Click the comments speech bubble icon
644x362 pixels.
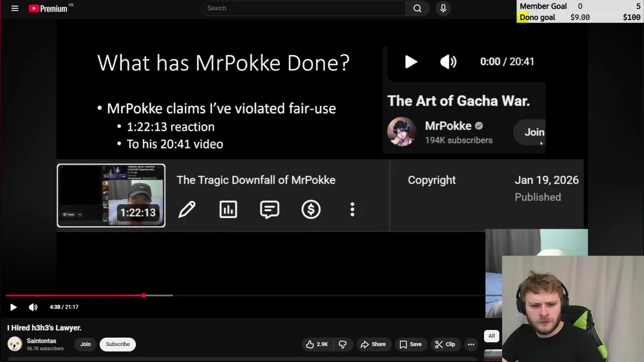click(270, 210)
